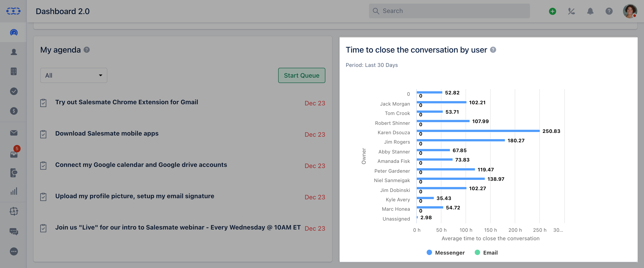Open phone chat icon in sidebar
The height and width of the screenshot is (268, 644).
click(14, 172)
